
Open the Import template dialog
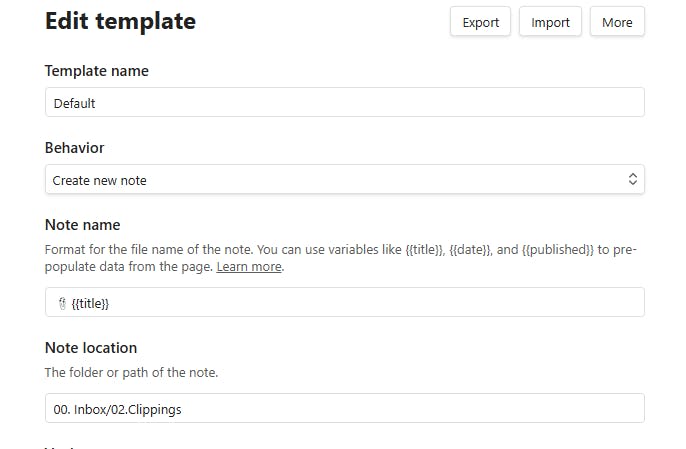[550, 22]
